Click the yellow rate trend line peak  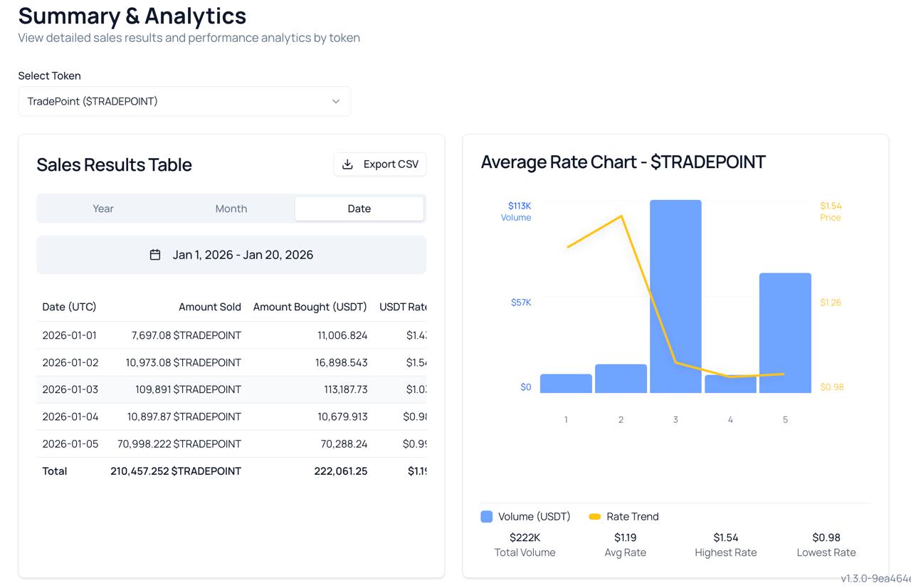[621, 216]
